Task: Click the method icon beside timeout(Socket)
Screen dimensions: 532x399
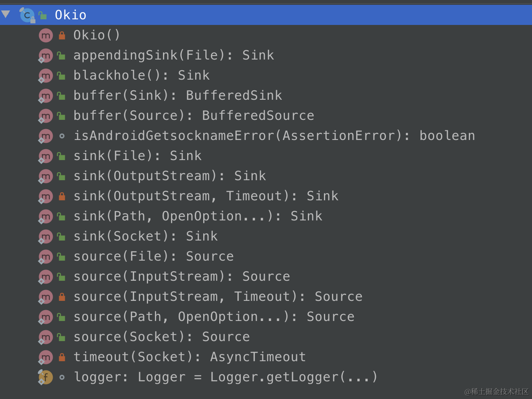Action: click(x=45, y=357)
